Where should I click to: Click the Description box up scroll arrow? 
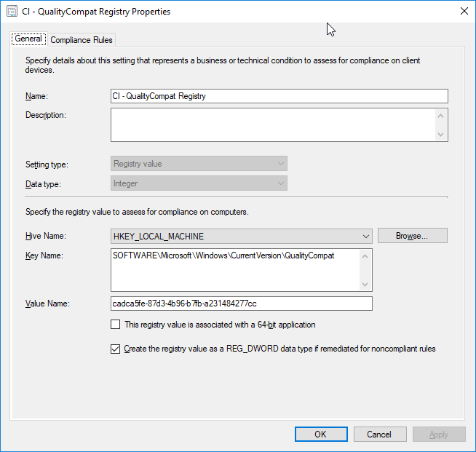[441, 116]
